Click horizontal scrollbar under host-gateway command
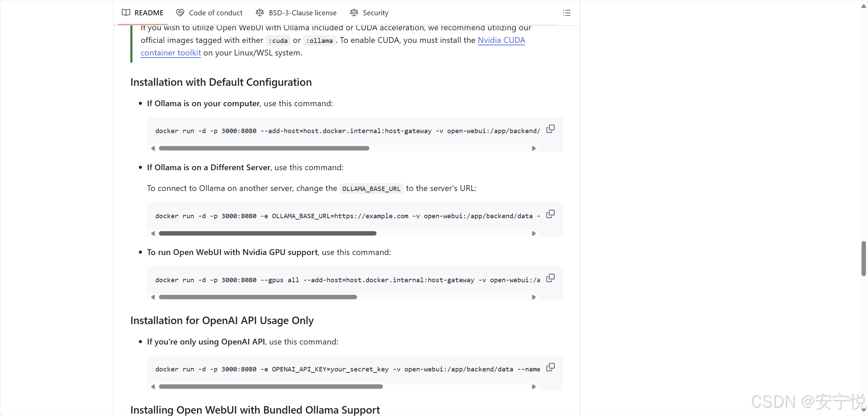 pos(264,148)
